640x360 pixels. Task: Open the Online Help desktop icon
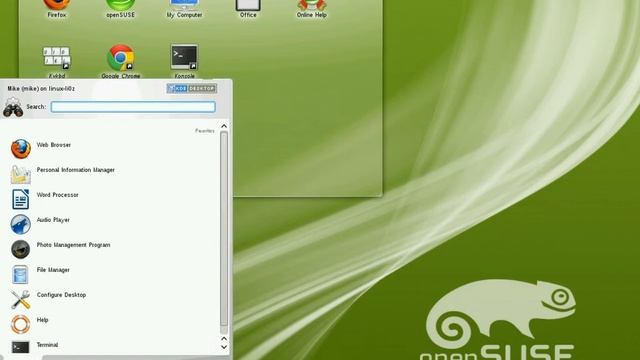click(x=311, y=6)
